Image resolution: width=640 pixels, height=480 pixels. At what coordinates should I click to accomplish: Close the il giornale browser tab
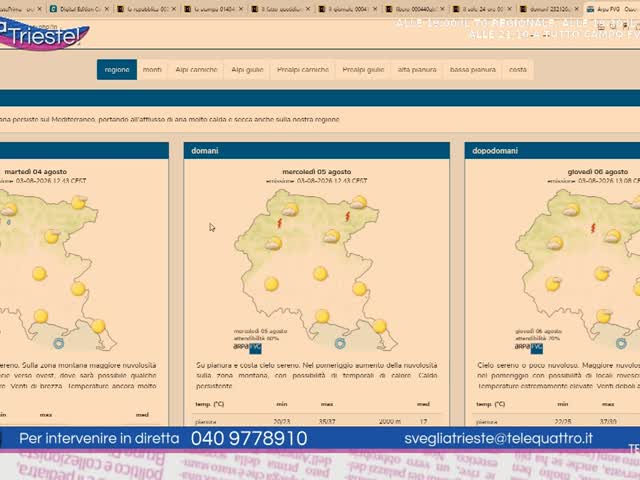[375, 9]
